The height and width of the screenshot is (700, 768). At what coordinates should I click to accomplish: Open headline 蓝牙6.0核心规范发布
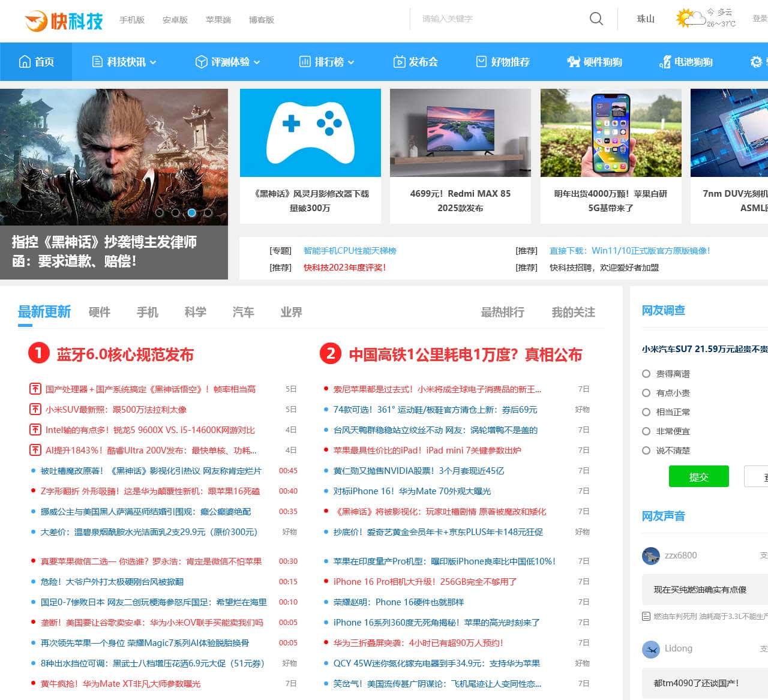pyautogui.click(x=125, y=354)
